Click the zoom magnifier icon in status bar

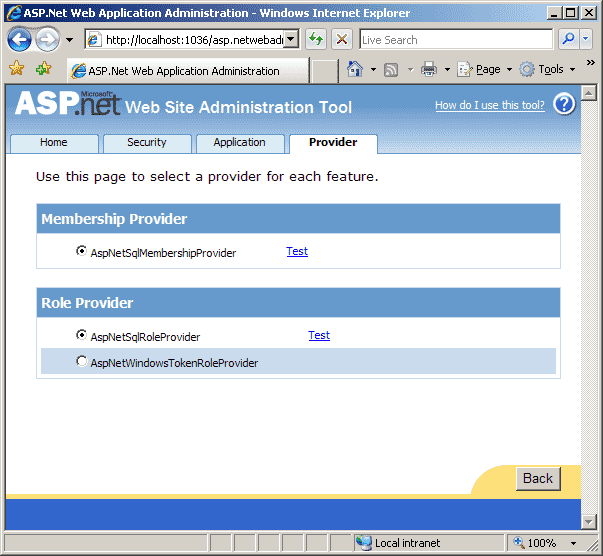(x=519, y=543)
